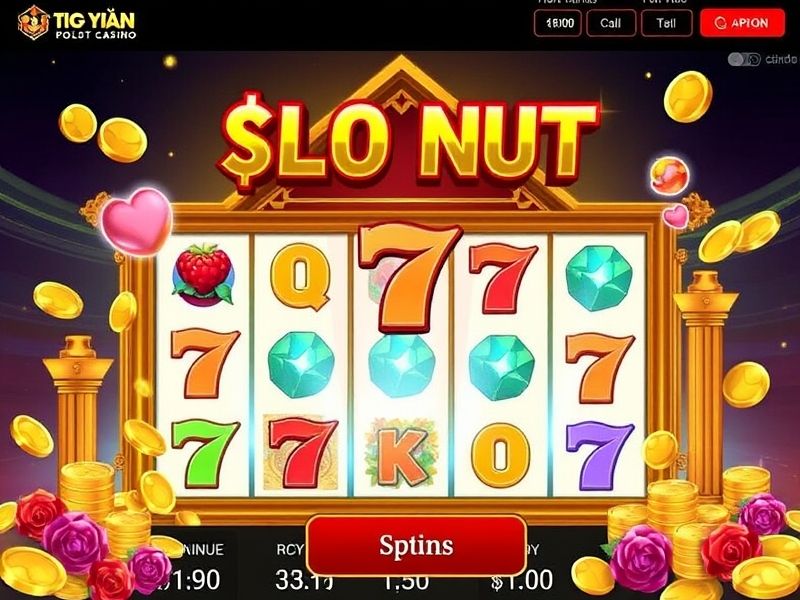Click the golden O symbol on fourth reel
This screenshot has width=800, height=600.
[500, 455]
